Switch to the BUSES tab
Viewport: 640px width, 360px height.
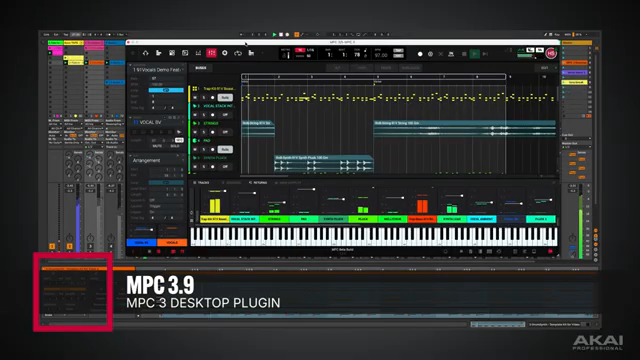point(200,68)
